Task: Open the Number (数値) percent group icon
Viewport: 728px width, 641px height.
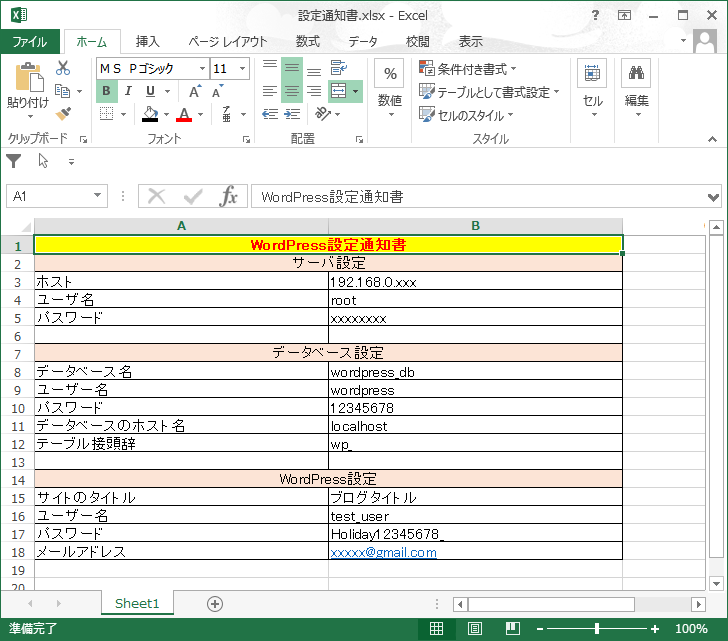Action: [390, 73]
